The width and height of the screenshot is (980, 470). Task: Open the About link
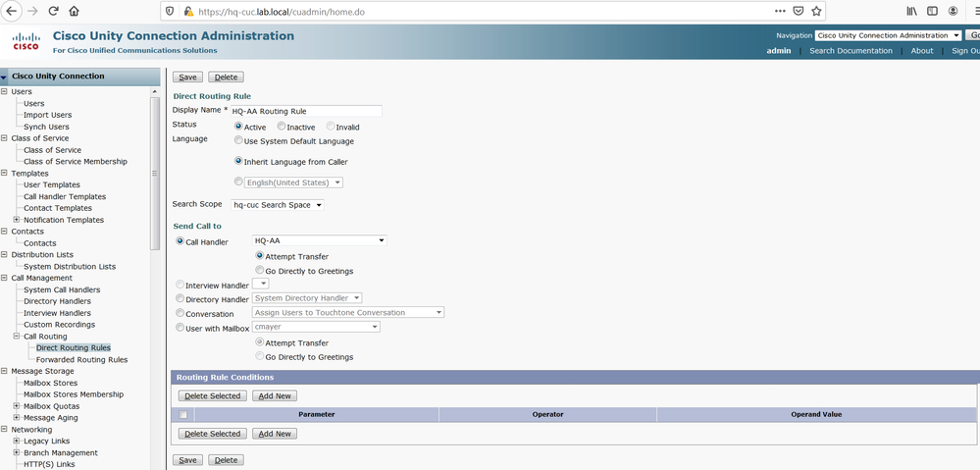[x=922, y=51]
